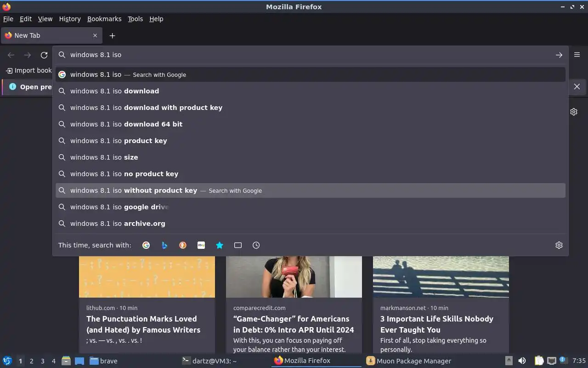Viewport: 588px width, 368px height.
Task: Open the file manager icon in taskbar
Action: 66,361
